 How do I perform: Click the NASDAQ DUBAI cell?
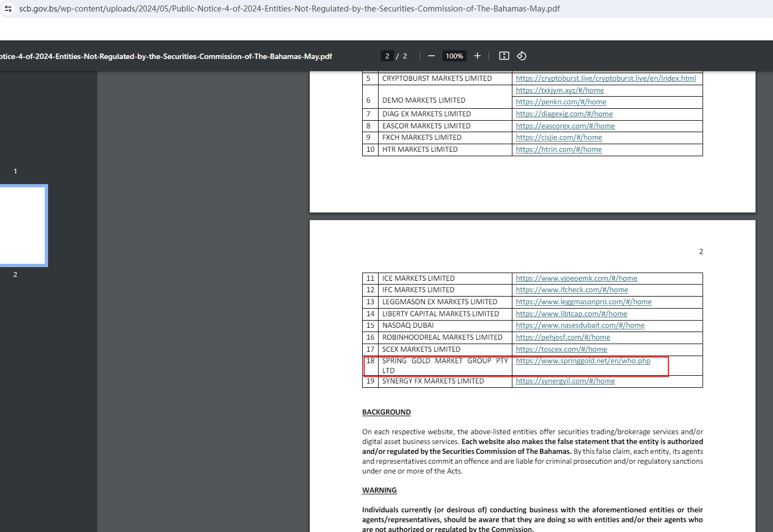[445, 326]
